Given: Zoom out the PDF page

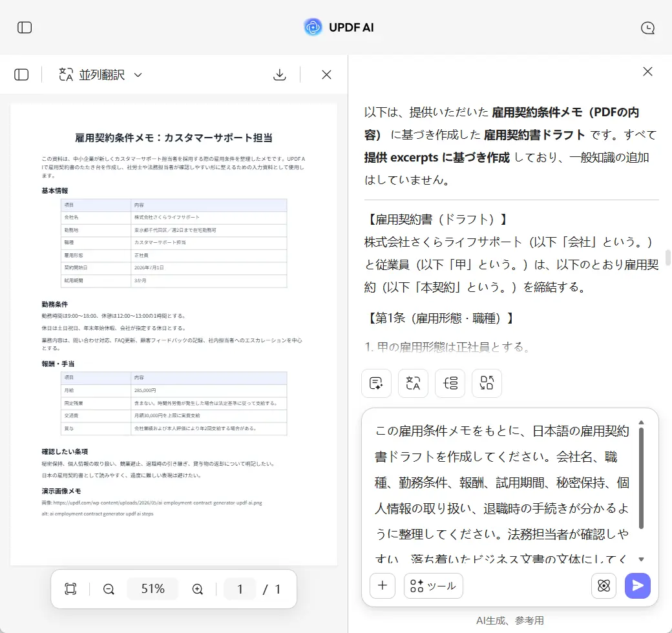Looking at the screenshot, I should tap(109, 589).
